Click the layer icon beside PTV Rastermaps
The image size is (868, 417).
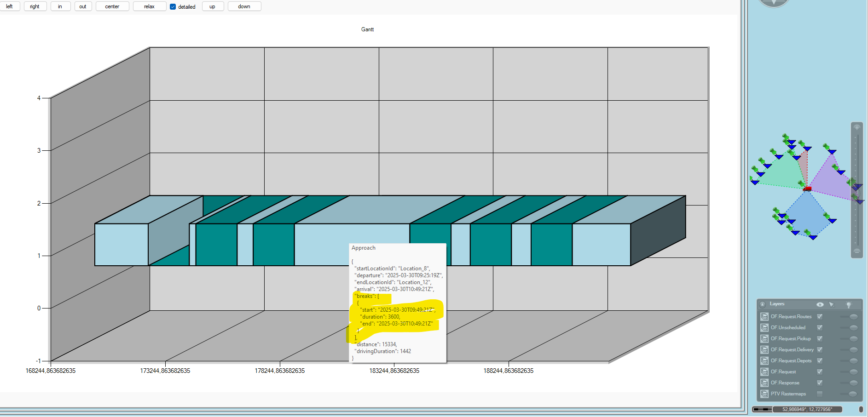764,394
